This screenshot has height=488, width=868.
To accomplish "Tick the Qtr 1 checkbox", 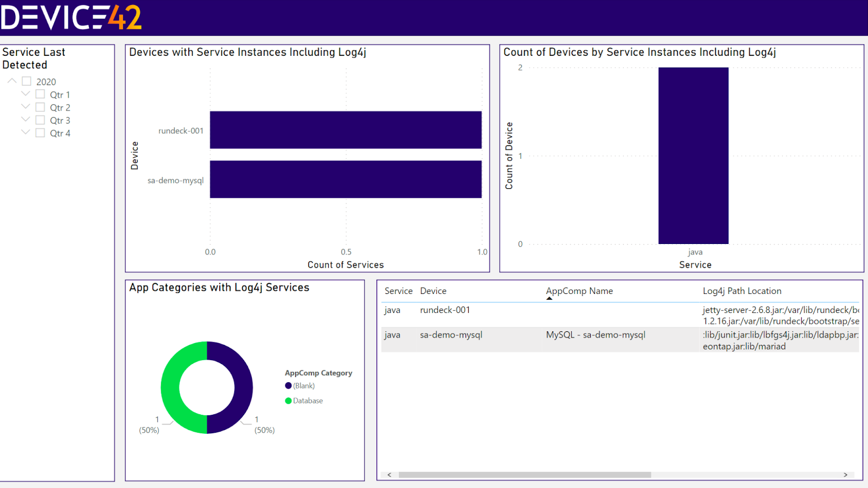I will (40, 94).
